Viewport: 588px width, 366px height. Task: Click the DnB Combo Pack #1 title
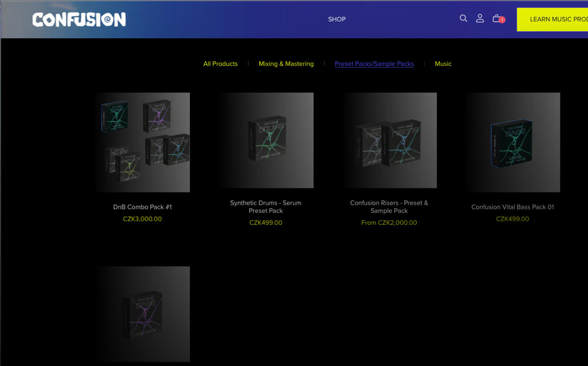pyautogui.click(x=142, y=207)
